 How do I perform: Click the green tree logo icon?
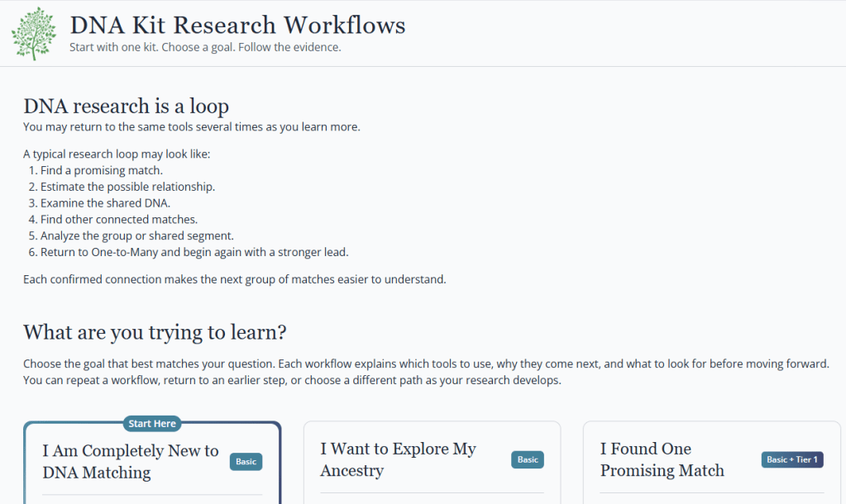pos(34,33)
